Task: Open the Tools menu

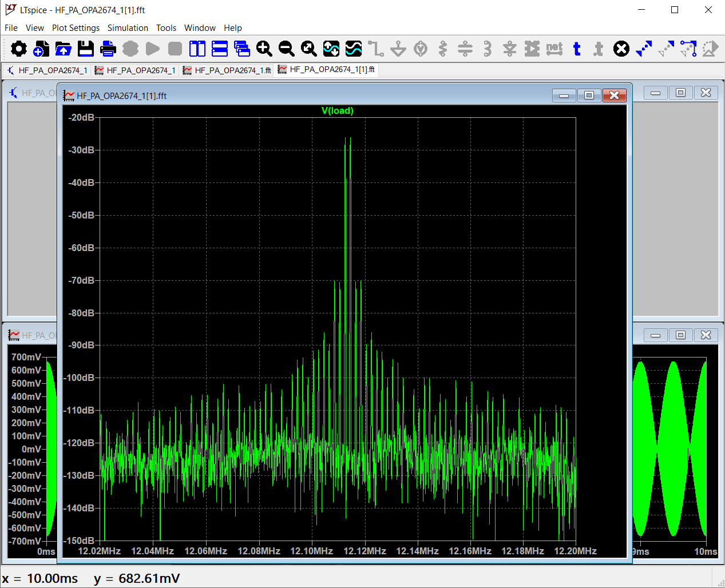Action: coord(166,28)
